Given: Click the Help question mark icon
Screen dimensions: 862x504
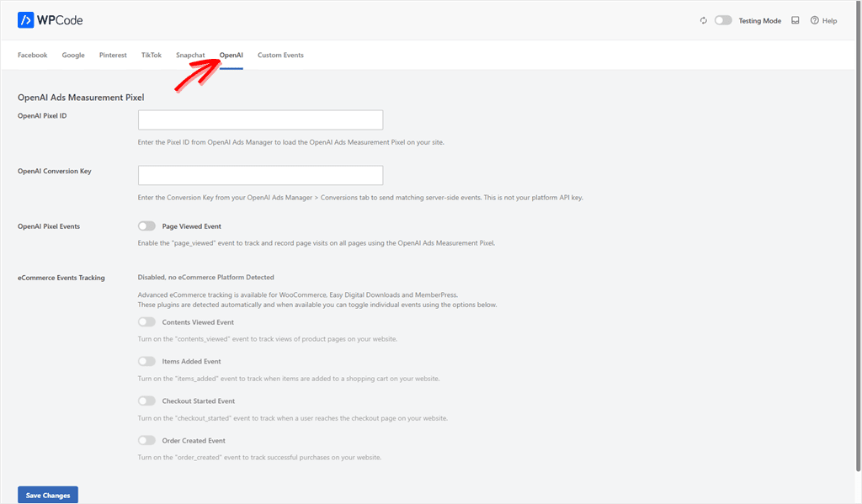Looking at the screenshot, I should tap(814, 20).
